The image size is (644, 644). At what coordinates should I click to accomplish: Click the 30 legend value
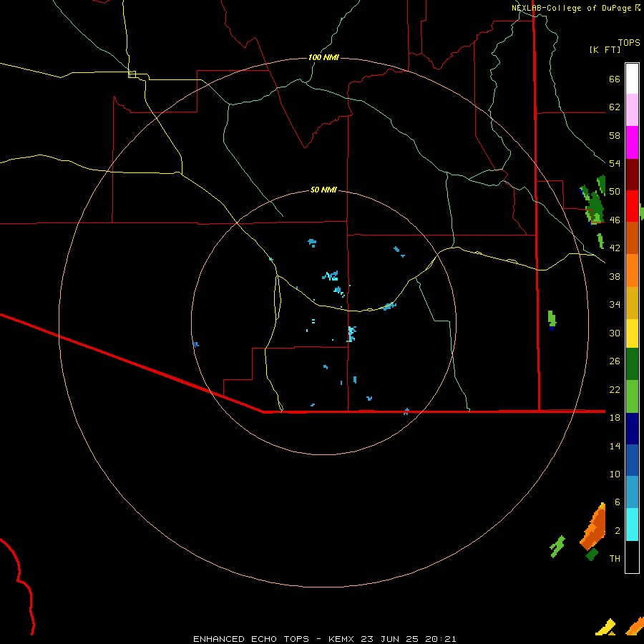point(615,333)
